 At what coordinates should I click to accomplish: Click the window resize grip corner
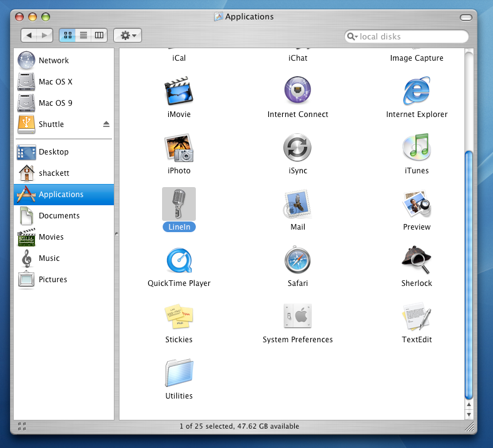coord(469,427)
